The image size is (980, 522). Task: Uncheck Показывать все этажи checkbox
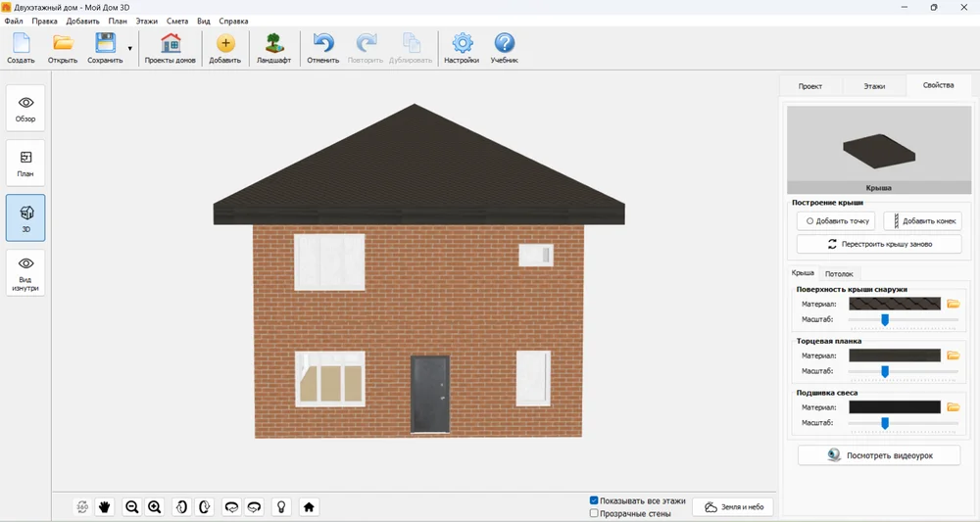594,500
